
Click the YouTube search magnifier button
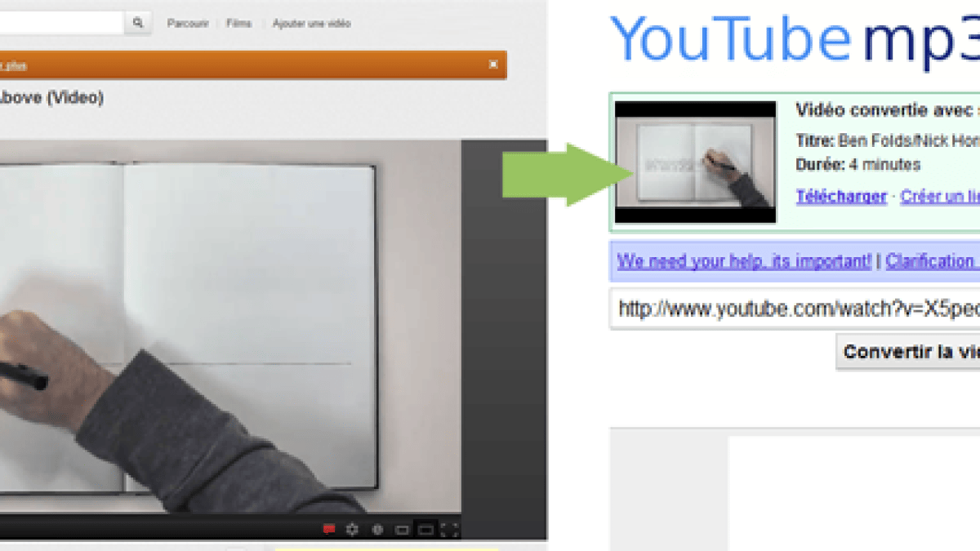click(137, 23)
